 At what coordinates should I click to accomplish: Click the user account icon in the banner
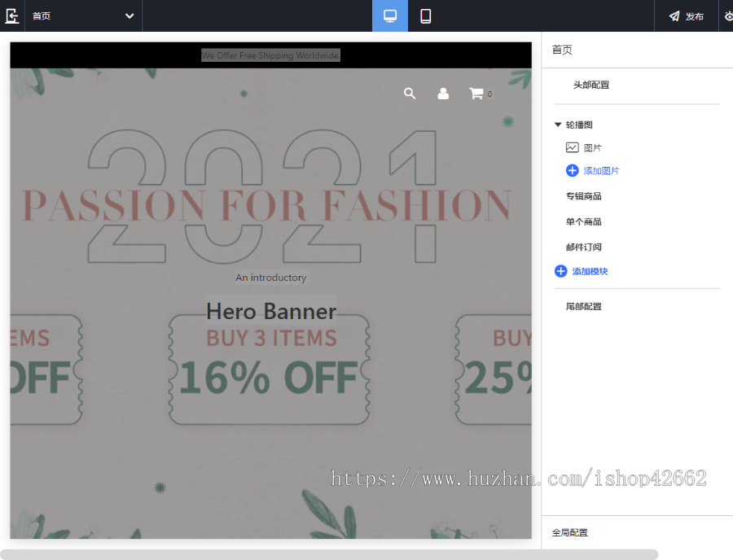(x=443, y=94)
